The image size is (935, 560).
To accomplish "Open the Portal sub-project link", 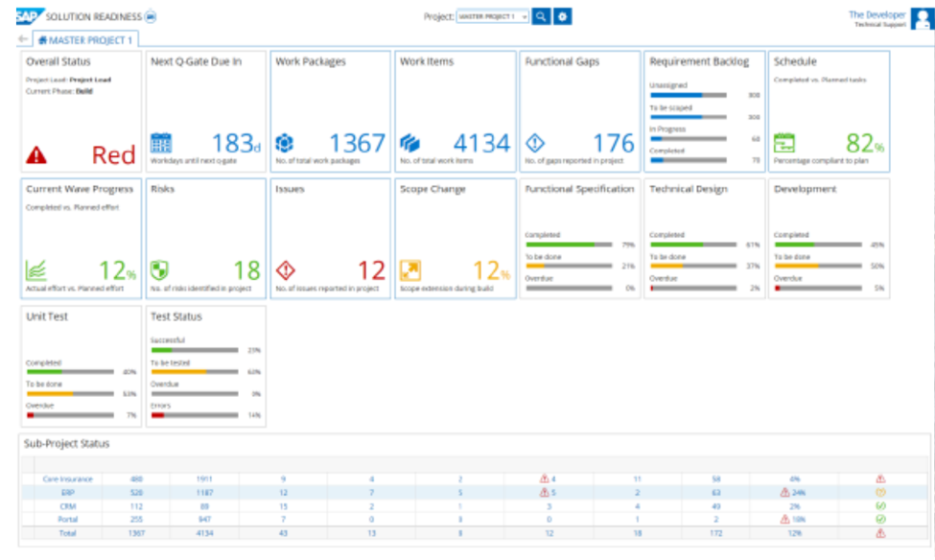I will point(67,519).
